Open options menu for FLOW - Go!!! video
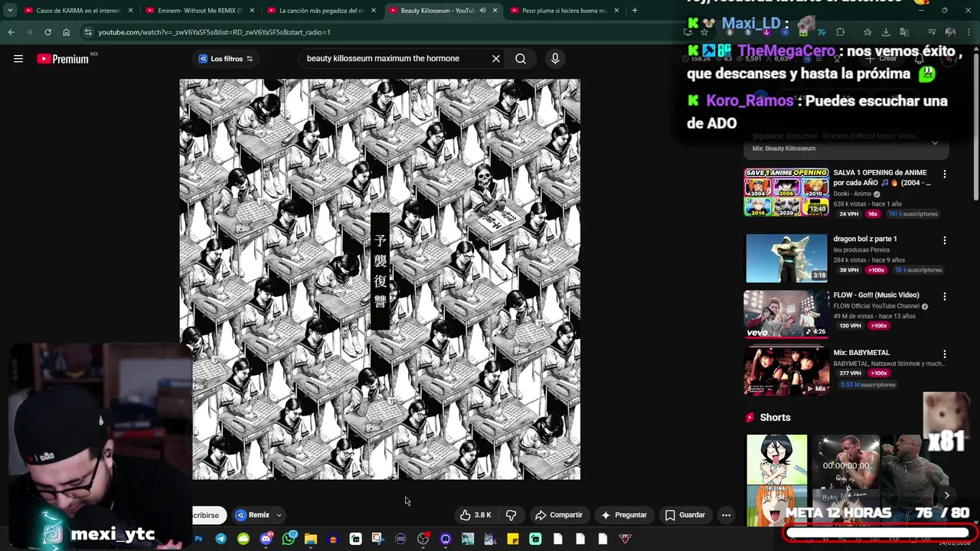The height and width of the screenshot is (551, 980). pyautogui.click(x=944, y=296)
